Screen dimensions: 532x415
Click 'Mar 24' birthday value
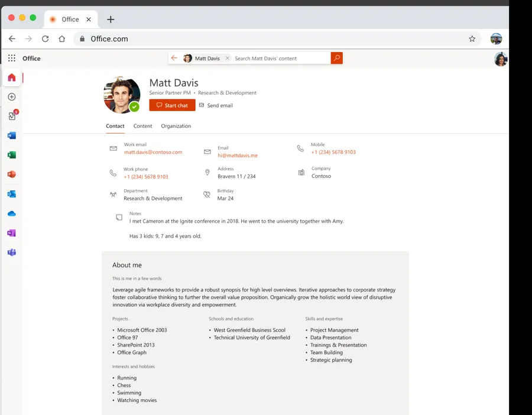(225, 199)
